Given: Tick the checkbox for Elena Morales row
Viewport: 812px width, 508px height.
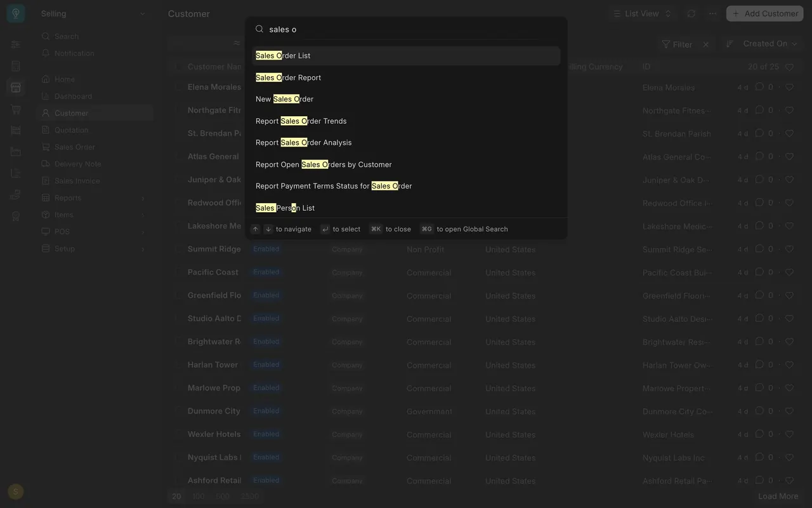Looking at the screenshot, I should pos(178,87).
